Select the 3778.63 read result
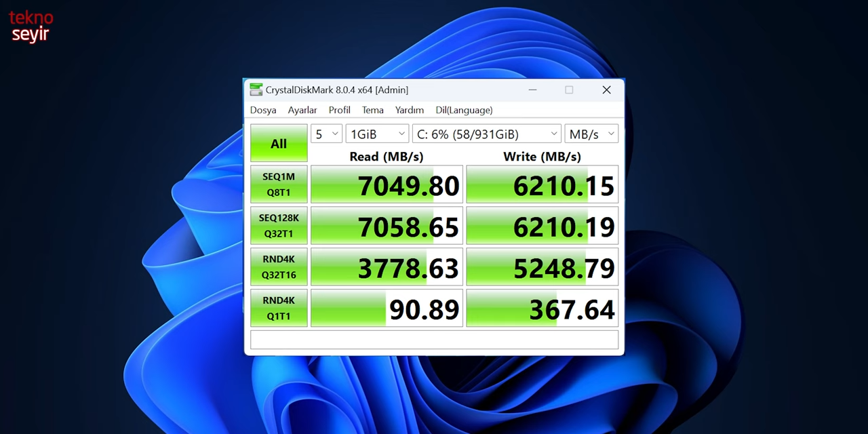This screenshot has height=434, width=868. pos(387,267)
